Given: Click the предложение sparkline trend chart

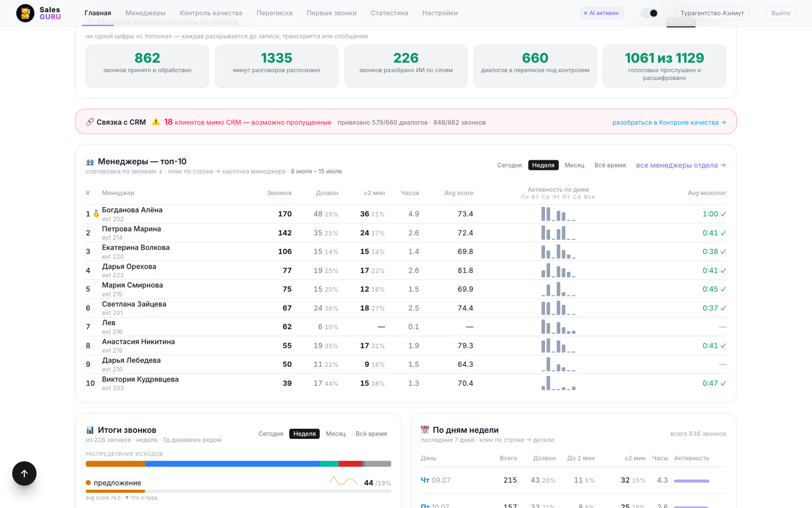Looking at the screenshot, I should [344, 481].
